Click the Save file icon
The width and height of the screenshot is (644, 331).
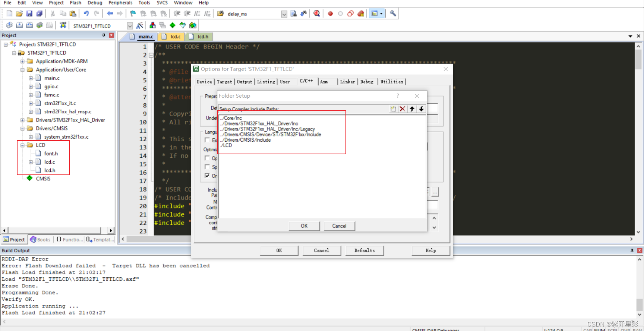[29, 13]
